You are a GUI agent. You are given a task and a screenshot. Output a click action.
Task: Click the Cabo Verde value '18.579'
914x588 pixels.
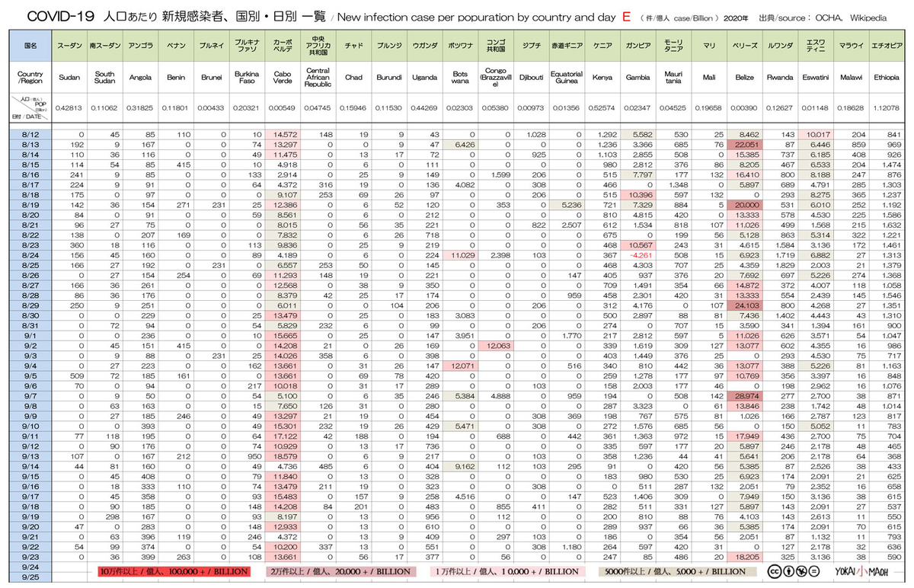point(284,456)
